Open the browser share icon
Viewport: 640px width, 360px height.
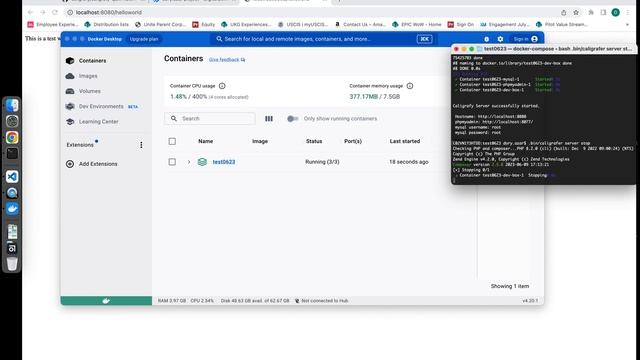pyautogui.click(x=563, y=13)
